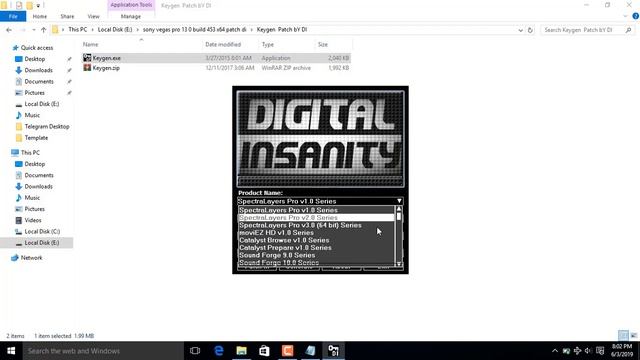The image size is (640, 360).
Task: Select Keygen.exe application file
Action: 216,58
